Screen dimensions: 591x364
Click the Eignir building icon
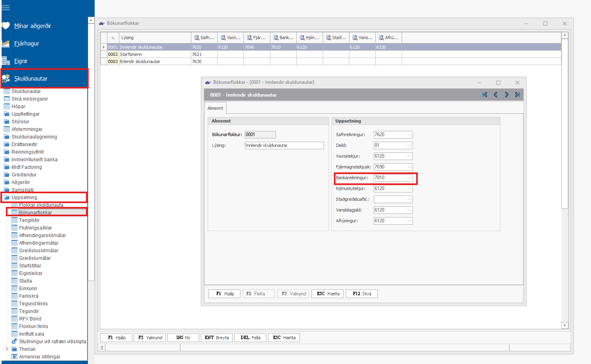6,61
